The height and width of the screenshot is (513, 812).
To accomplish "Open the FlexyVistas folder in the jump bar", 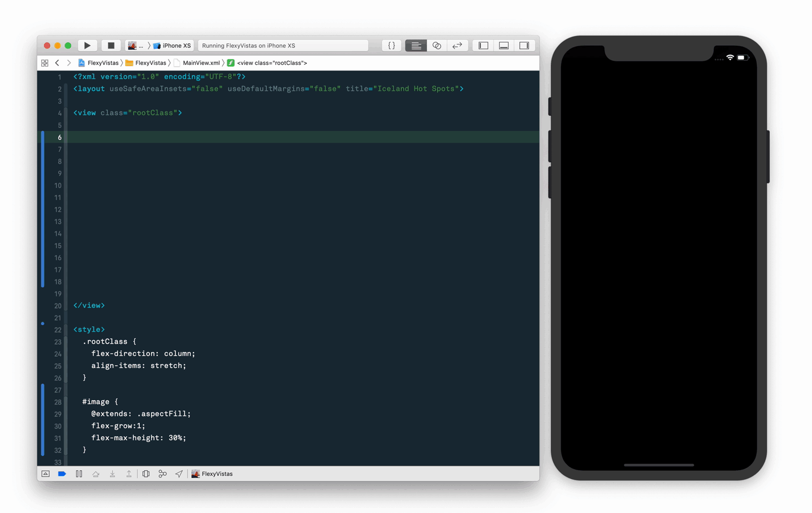I will (145, 63).
